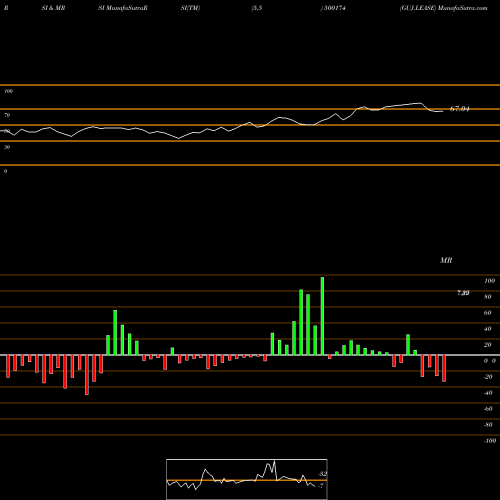Screen dimensions: 500x500
Task: Click the -40 label on MR axis
Action: (x=488, y=393)
